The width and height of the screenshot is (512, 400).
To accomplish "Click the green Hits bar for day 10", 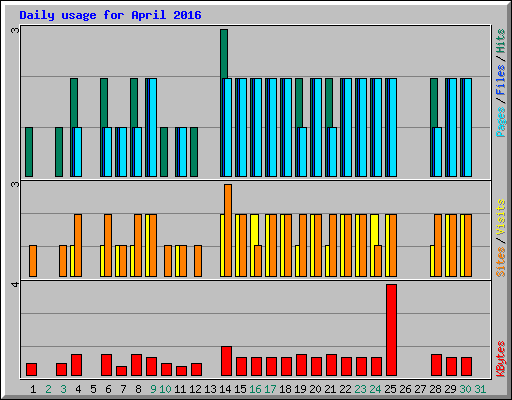I will click(x=164, y=152).
